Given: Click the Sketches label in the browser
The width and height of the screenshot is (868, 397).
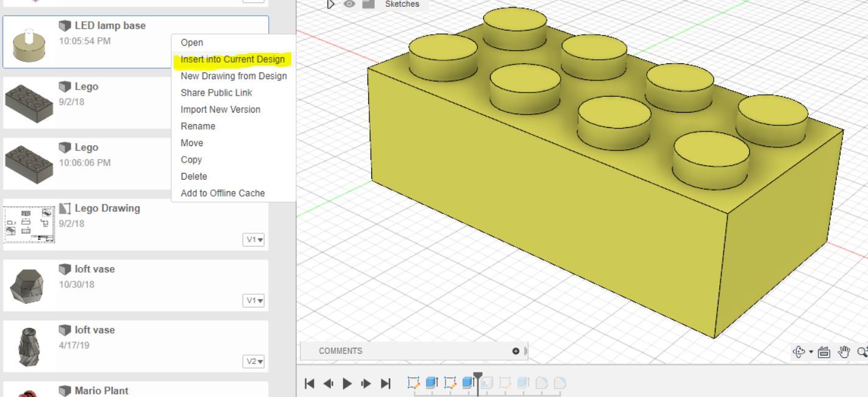Looking at the screenshot, I should [x=402, y=4].
